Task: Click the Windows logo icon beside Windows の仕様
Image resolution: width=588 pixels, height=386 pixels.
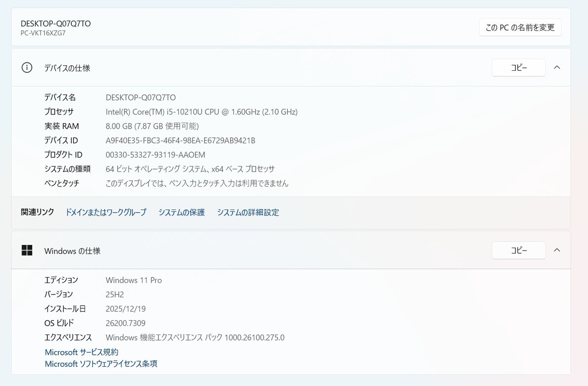Action: point(27,250)
